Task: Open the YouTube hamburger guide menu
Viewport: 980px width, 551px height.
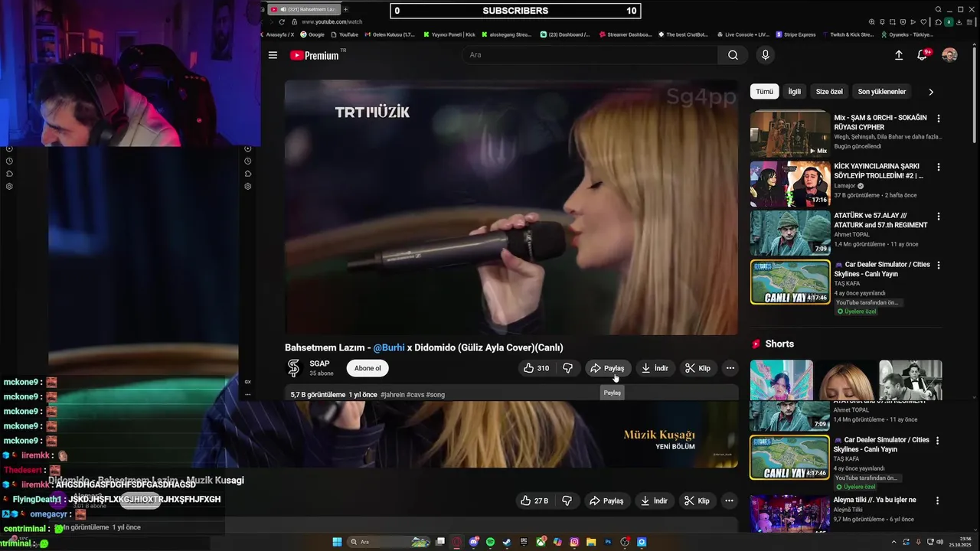Action: click(273, 55)
